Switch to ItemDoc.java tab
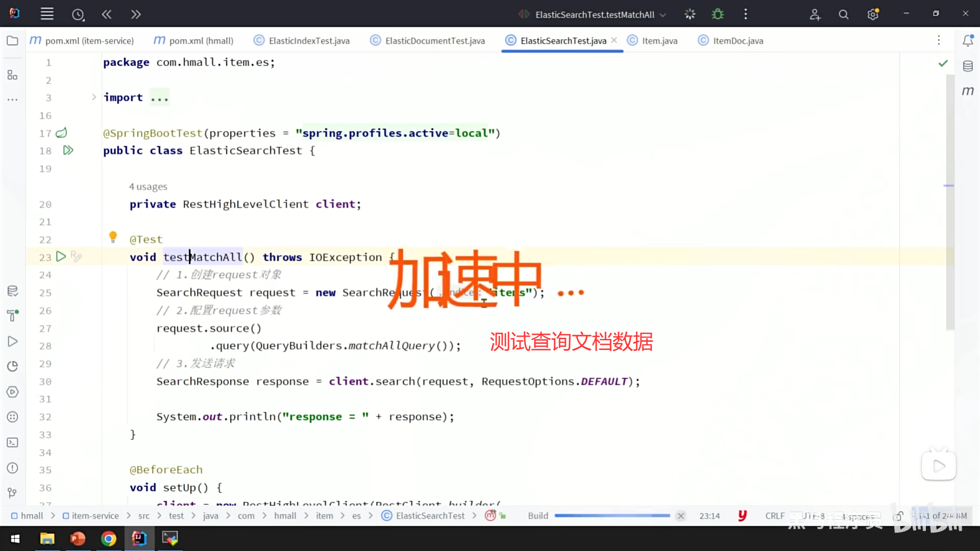The height and width of the screenshot is (551, 980). click(738, 41)
